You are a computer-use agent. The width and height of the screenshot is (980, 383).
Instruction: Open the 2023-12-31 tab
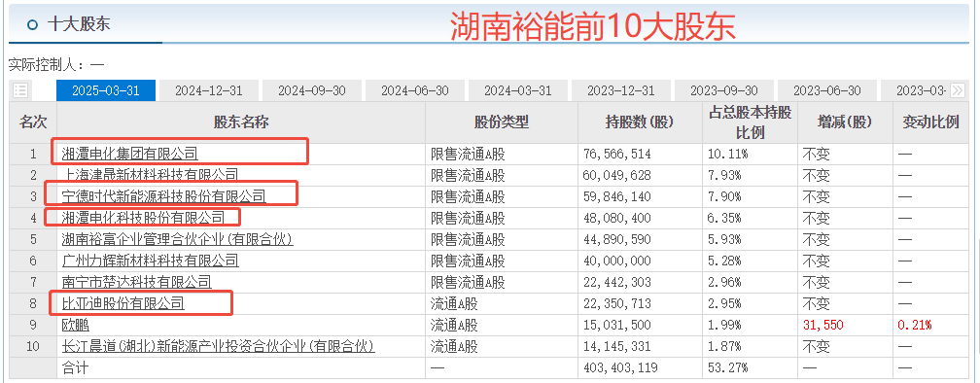621,90
